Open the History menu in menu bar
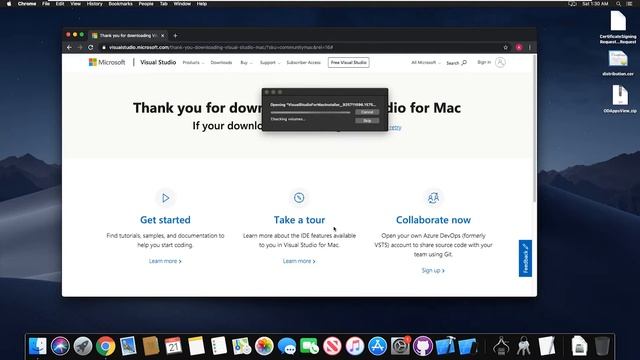Screen dimensions: 640x360 [95, 4]
